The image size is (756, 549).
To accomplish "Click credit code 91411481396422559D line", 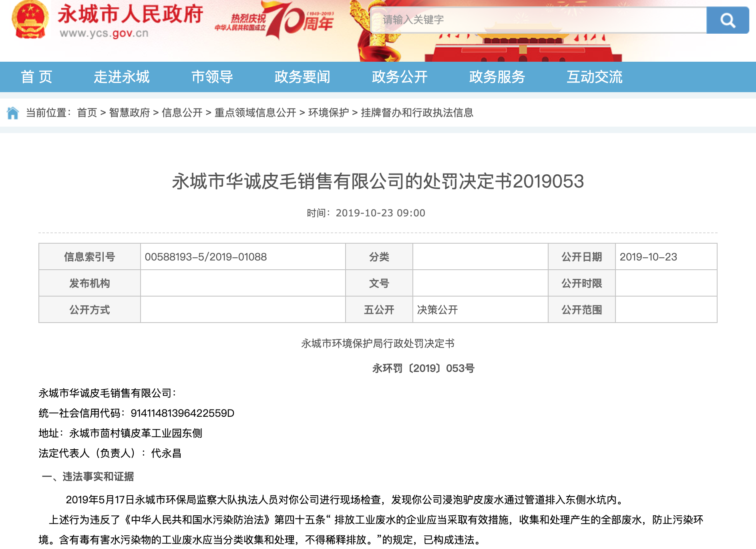I will pyautogui.click(x=137, y=413).
